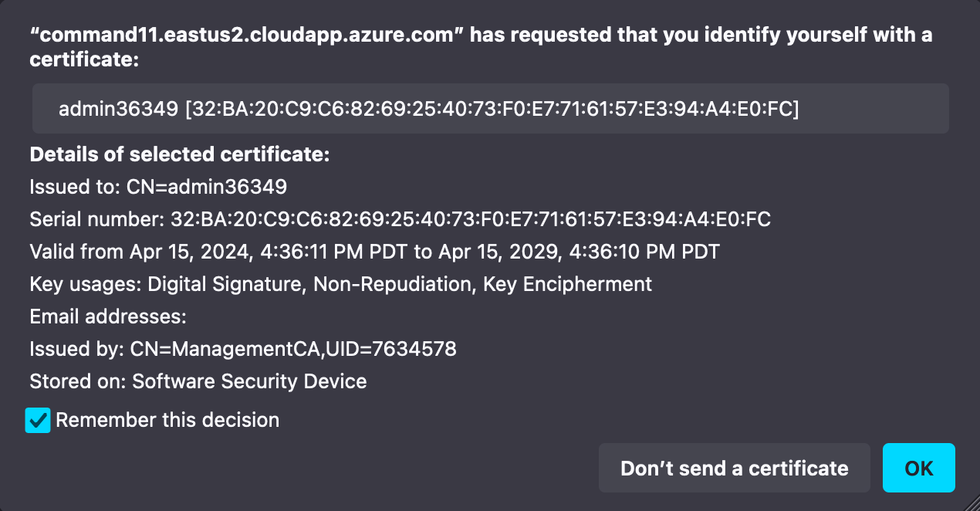Screen dimensions: 980x511
Task: Open the admin36349 certificate dropdown
Action: [490, 109]
